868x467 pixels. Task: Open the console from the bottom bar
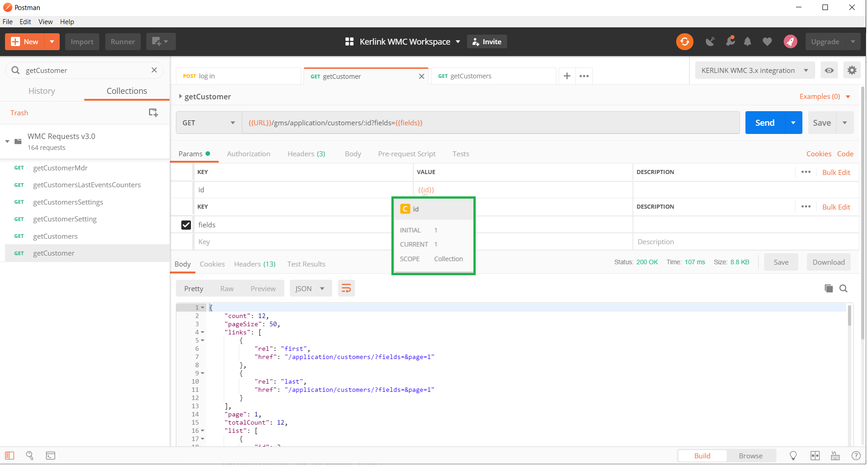[x=50, y=456]
